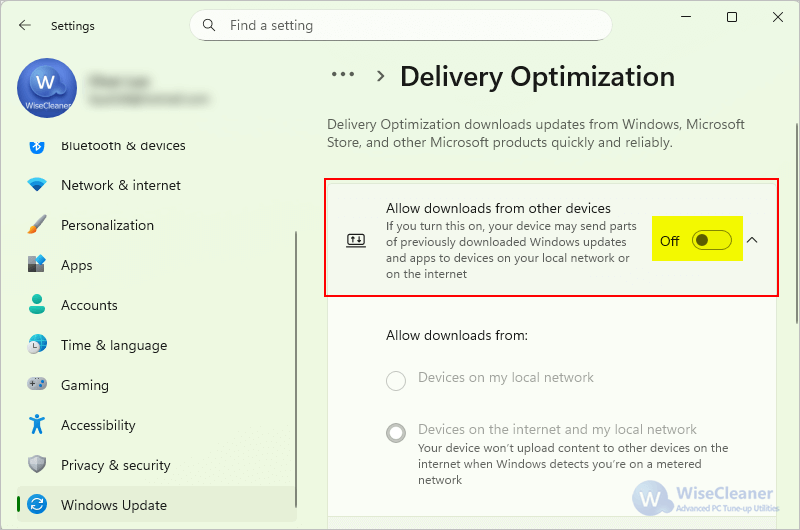The image size is (800, 530).
Task: Click the Accessibility figure icon
Action: (37, 424)
